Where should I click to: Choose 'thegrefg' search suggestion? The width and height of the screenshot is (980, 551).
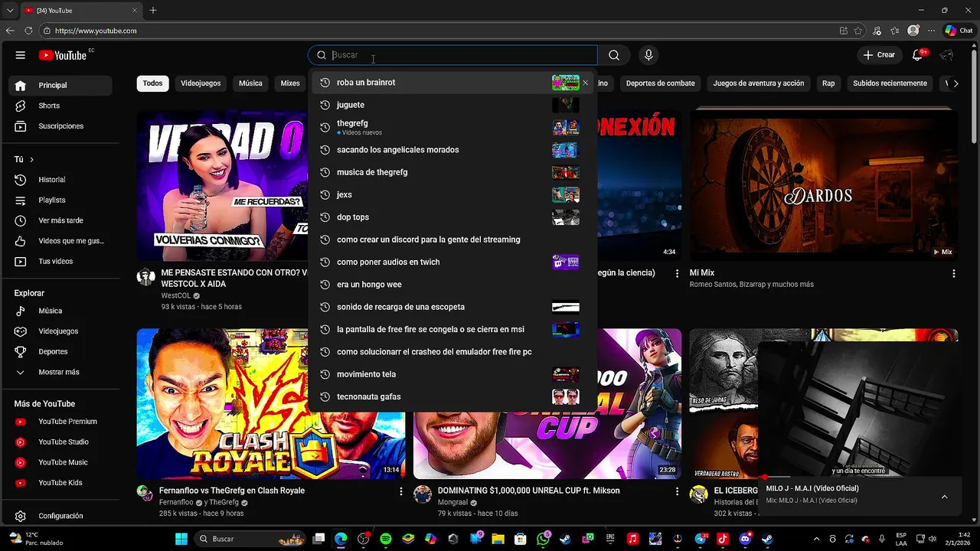point(452,127)
